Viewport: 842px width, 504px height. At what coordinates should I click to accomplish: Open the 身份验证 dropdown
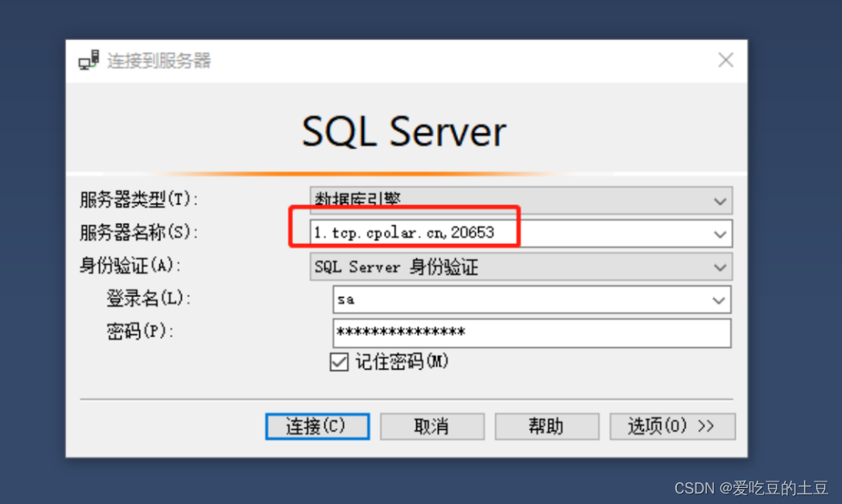(x=521, y=266)
